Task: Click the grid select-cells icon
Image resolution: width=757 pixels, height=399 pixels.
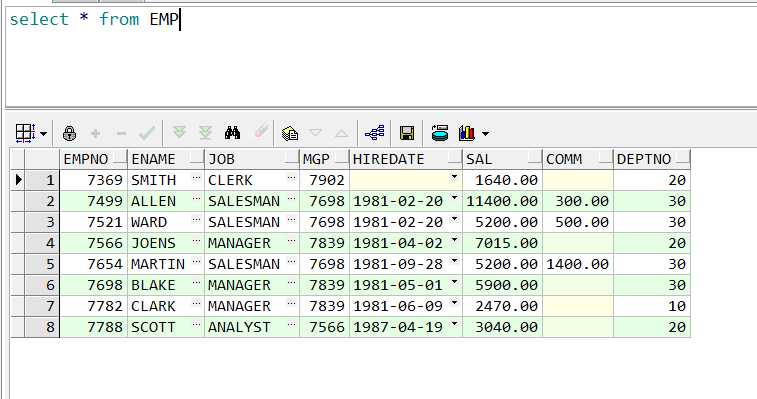Action: click(x=25, y=133)
